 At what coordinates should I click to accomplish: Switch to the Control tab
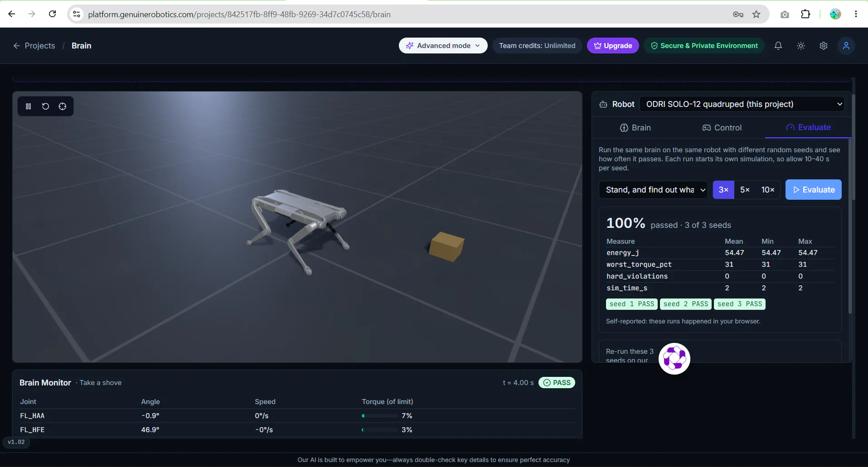coord(722,128)
